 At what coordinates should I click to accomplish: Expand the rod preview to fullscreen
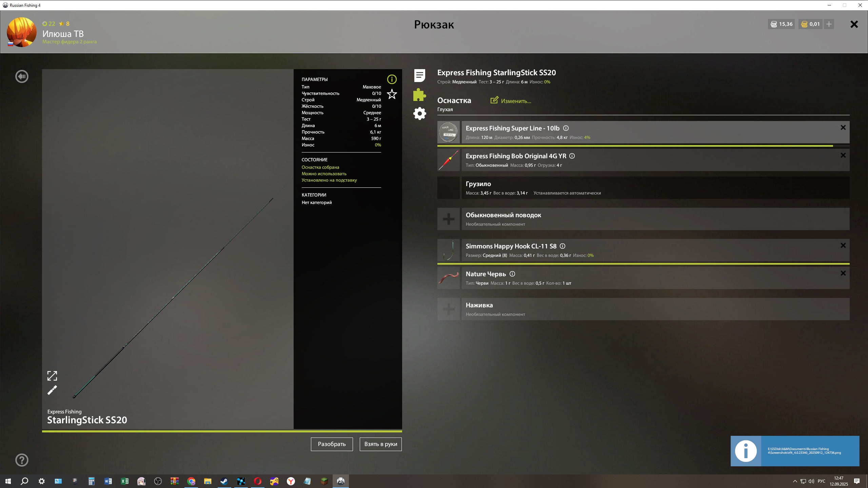[52, 375]
